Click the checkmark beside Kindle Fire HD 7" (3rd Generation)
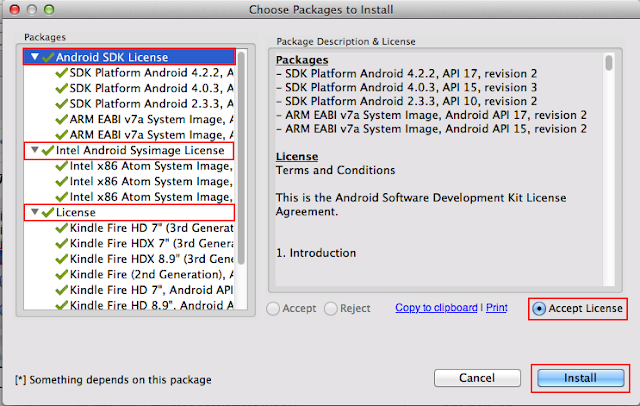 [x=62, y=228]
